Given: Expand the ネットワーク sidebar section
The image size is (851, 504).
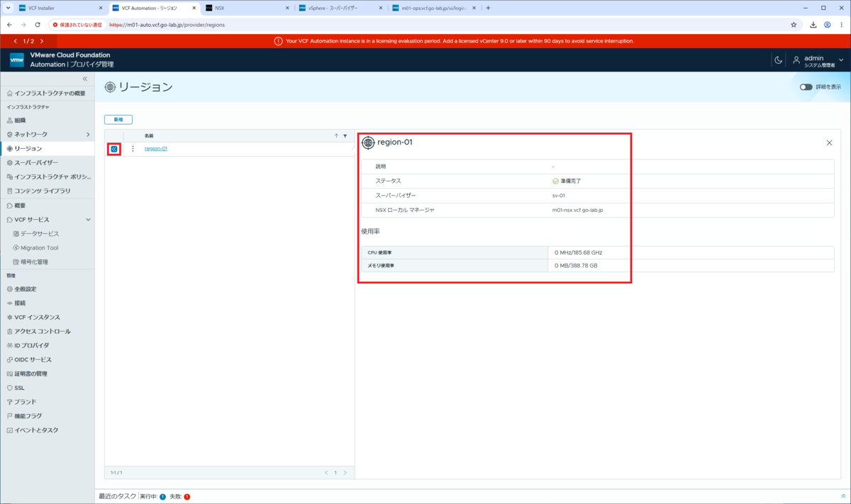Looking at the screenshot, I should click(88, 134).
